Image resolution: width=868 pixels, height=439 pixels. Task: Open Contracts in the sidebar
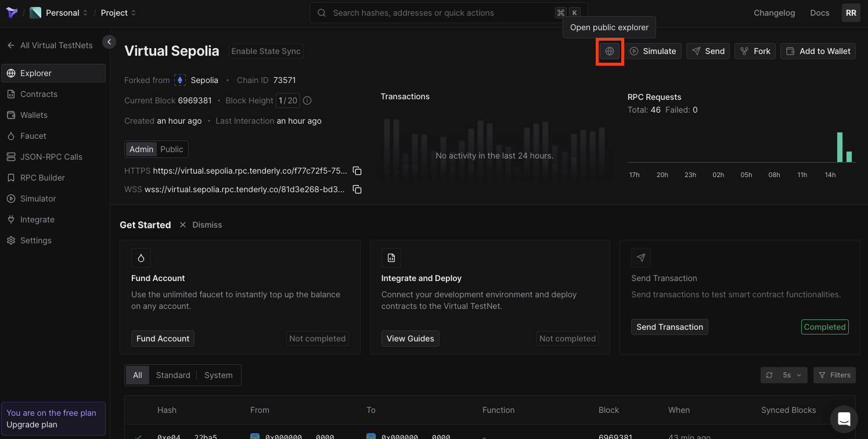(x=53, y=94)
